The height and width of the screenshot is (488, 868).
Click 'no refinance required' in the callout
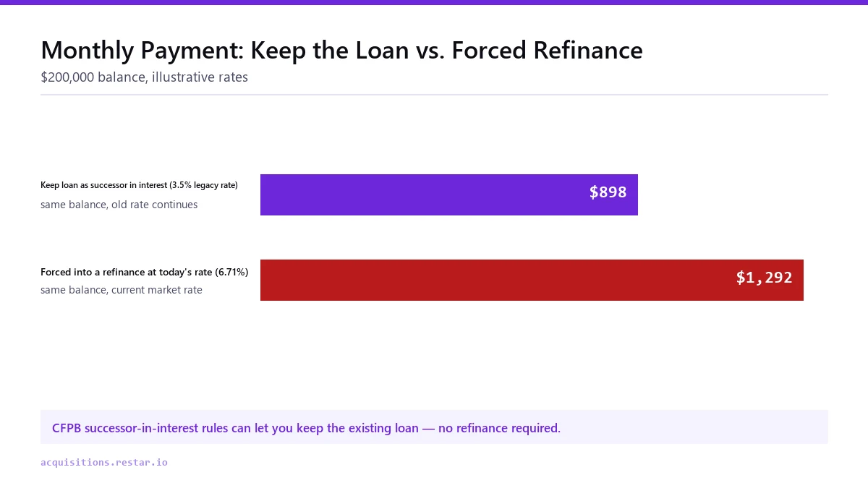[499, 428]
